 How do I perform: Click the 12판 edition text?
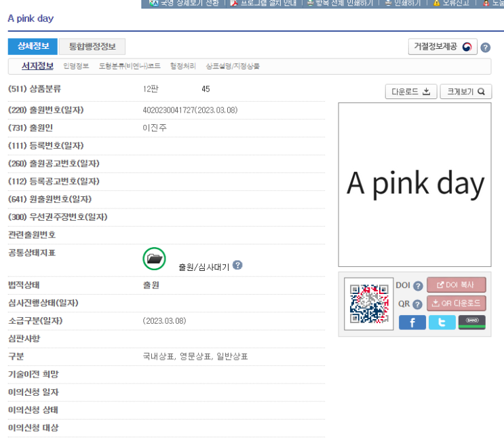coord(151,89)
